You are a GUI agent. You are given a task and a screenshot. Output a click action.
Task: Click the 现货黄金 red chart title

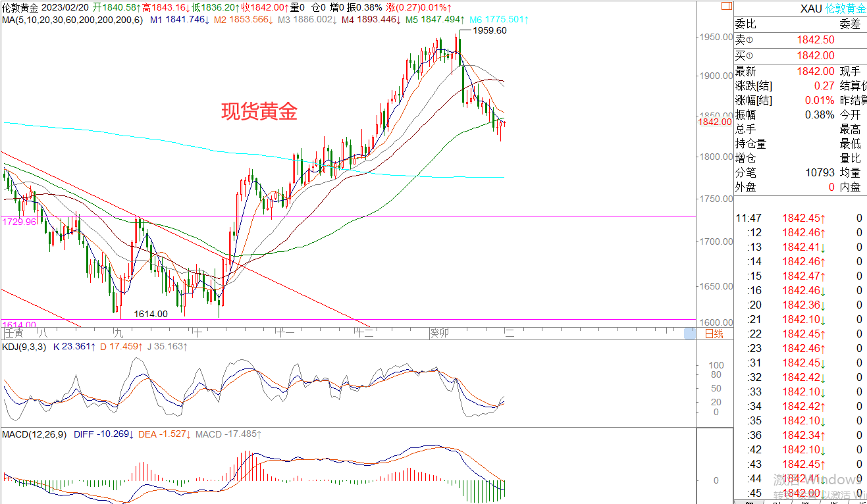[259, 112]
